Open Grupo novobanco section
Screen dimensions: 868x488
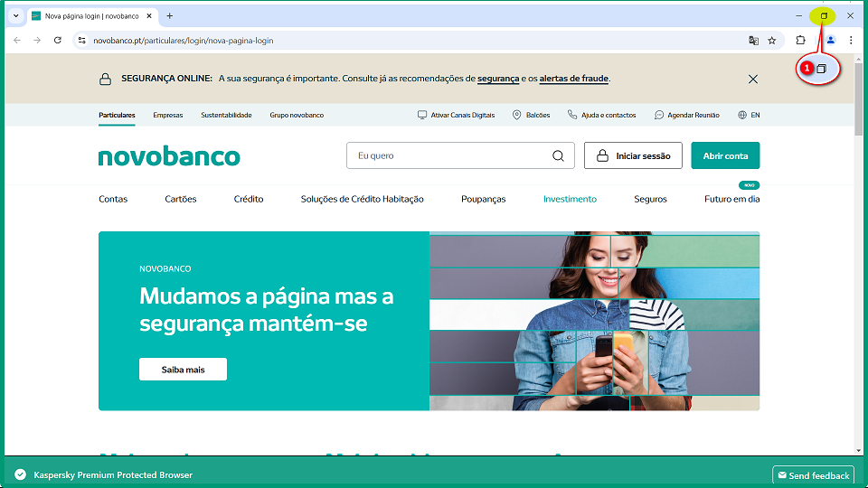coord(297,115)
